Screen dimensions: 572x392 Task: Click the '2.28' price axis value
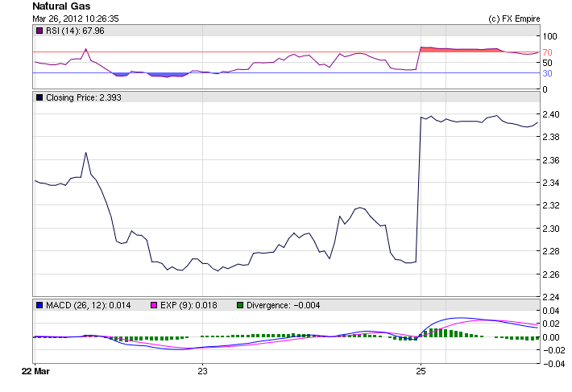point(551,251)
